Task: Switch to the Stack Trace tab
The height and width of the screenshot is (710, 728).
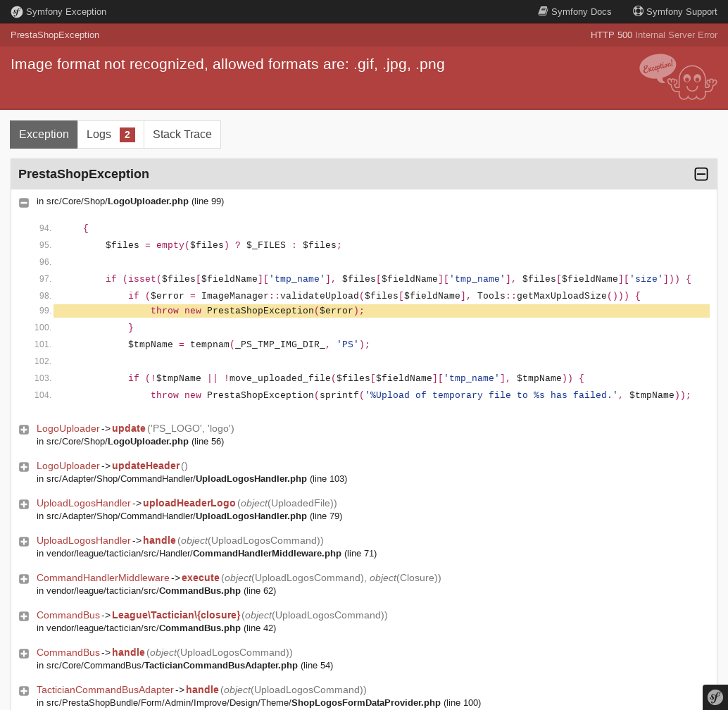Action: (182, 135)
